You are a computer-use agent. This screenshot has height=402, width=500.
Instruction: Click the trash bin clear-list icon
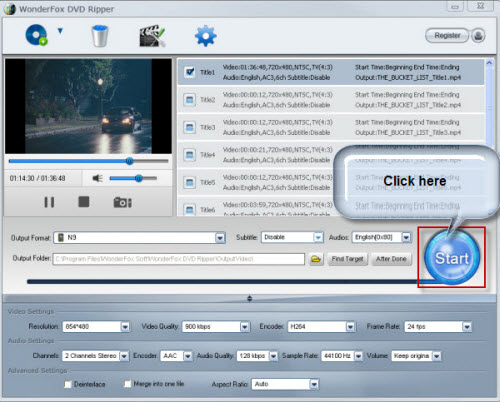[x=100, y=36]
